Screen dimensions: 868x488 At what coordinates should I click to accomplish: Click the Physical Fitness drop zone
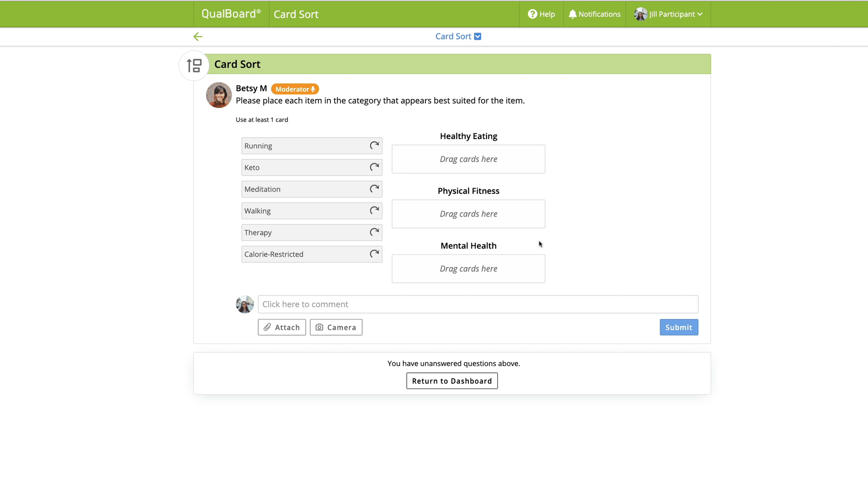pyautogui.click(x=468, y=214)
